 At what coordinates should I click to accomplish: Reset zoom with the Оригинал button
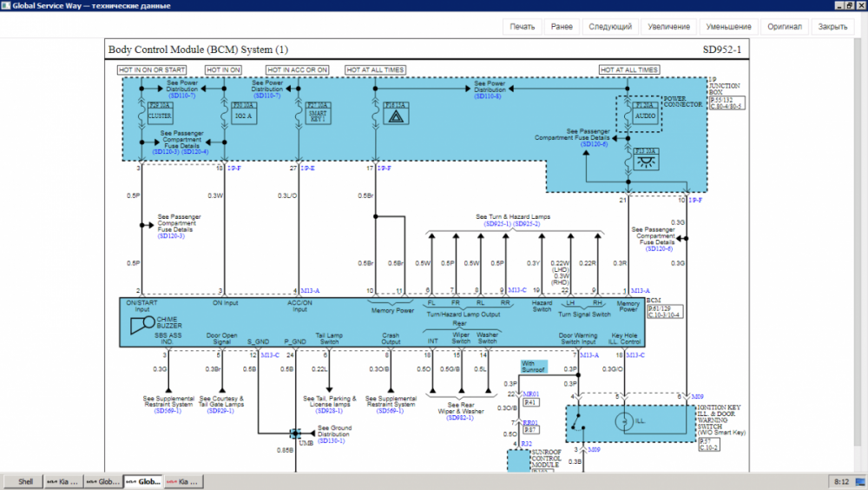(x=785, y=27)
